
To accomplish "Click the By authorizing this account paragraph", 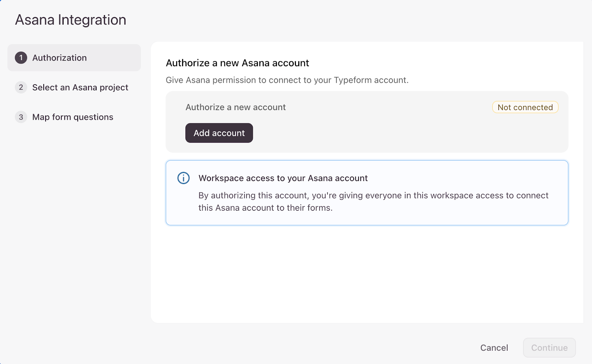I will tap(373, 201).
